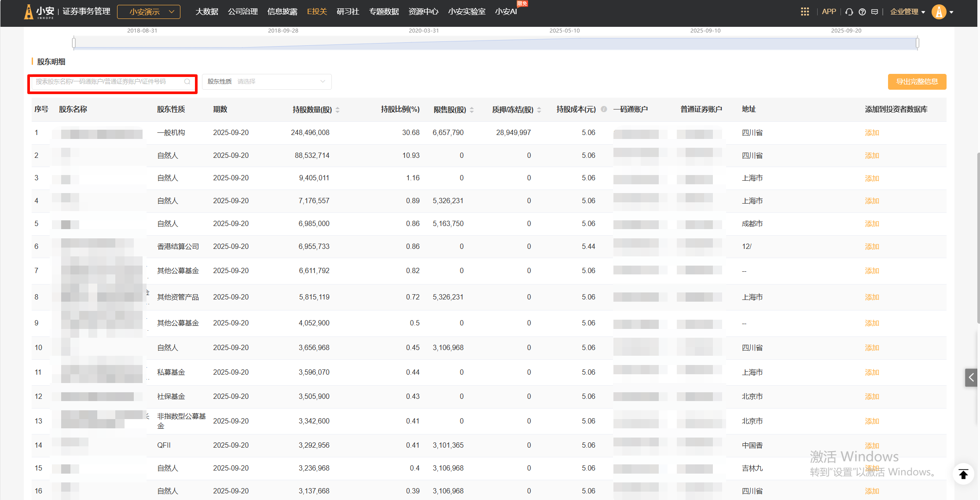Switch to the 信息披露 menu

coord(282,11)
